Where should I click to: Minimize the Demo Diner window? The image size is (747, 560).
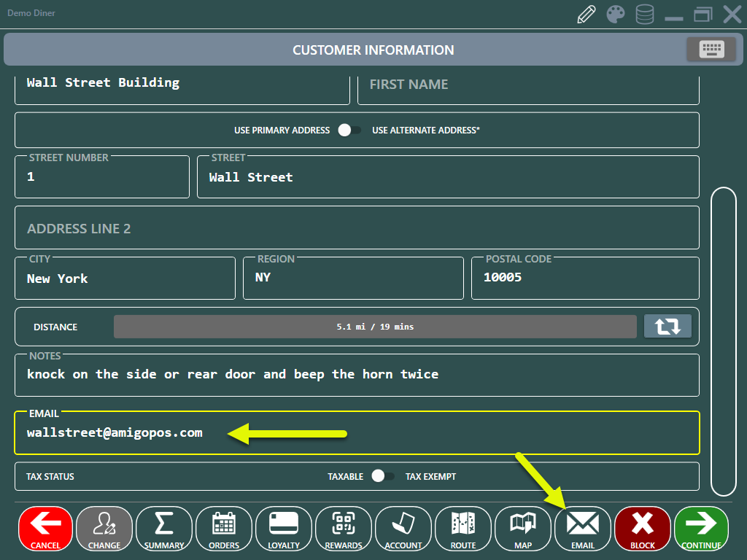tap(673, 18)
